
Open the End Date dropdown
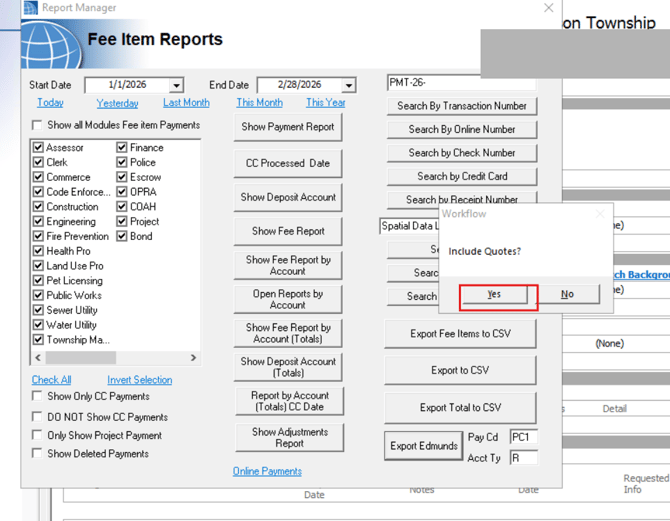(348, 86)
